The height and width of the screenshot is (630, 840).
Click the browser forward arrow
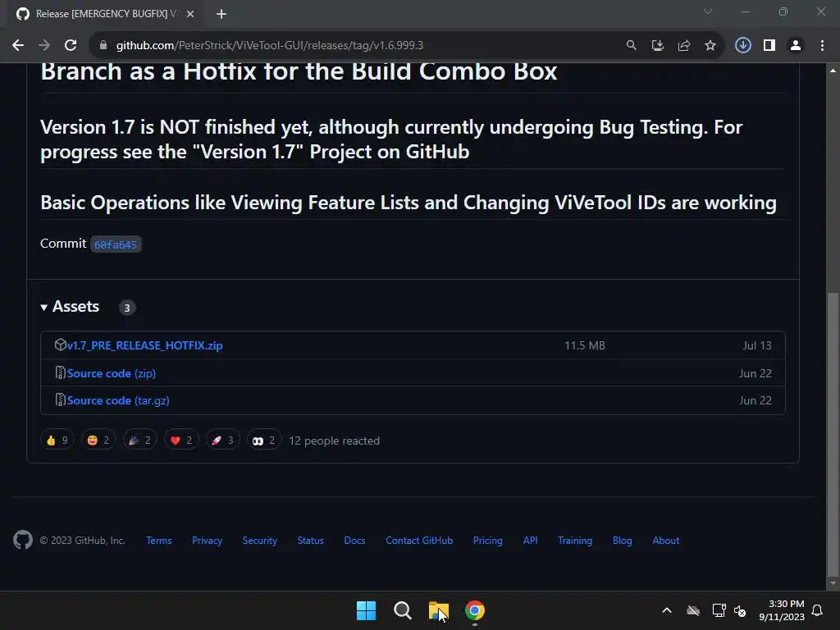click(x=44, y=46)
